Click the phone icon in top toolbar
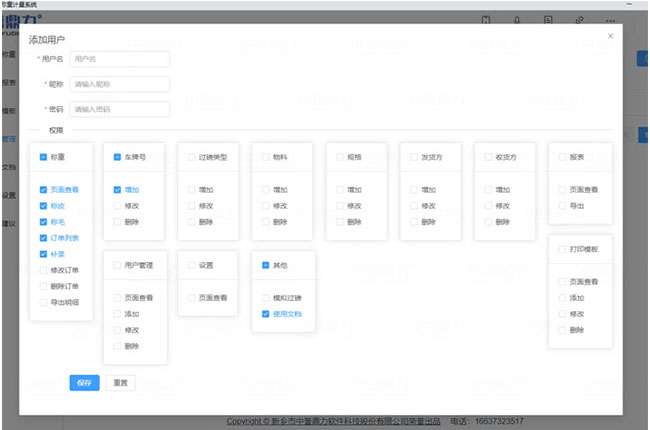 [486, 19]
